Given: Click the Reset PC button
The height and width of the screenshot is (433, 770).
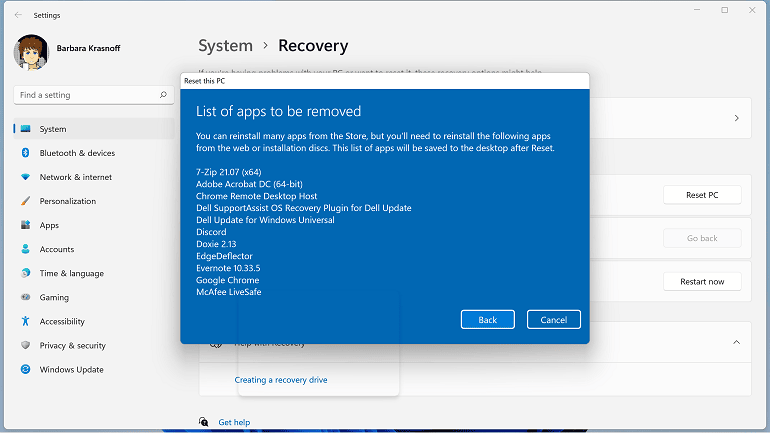Looking at the screenshot, I should point(702,195).
